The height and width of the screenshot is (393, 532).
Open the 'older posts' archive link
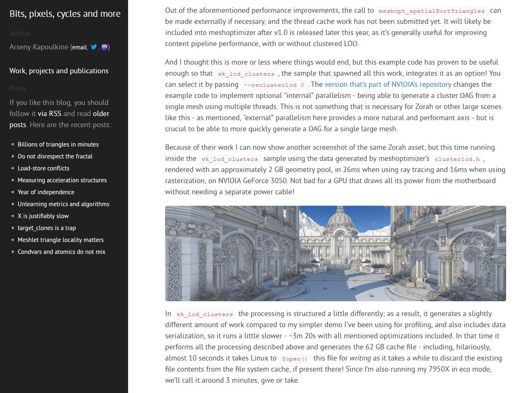tap(59, 119)
